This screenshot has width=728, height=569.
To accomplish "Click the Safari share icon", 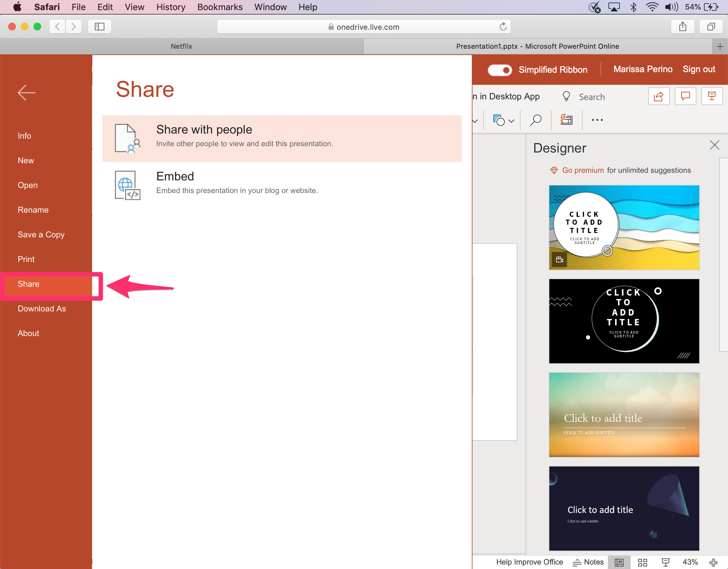I will (x=683, y=27).
